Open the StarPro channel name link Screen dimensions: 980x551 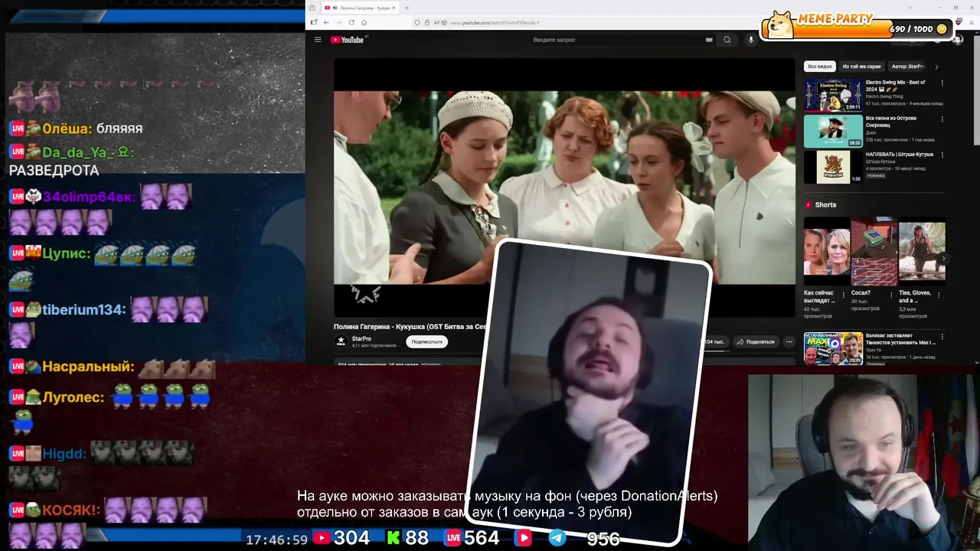coord(361,338)
